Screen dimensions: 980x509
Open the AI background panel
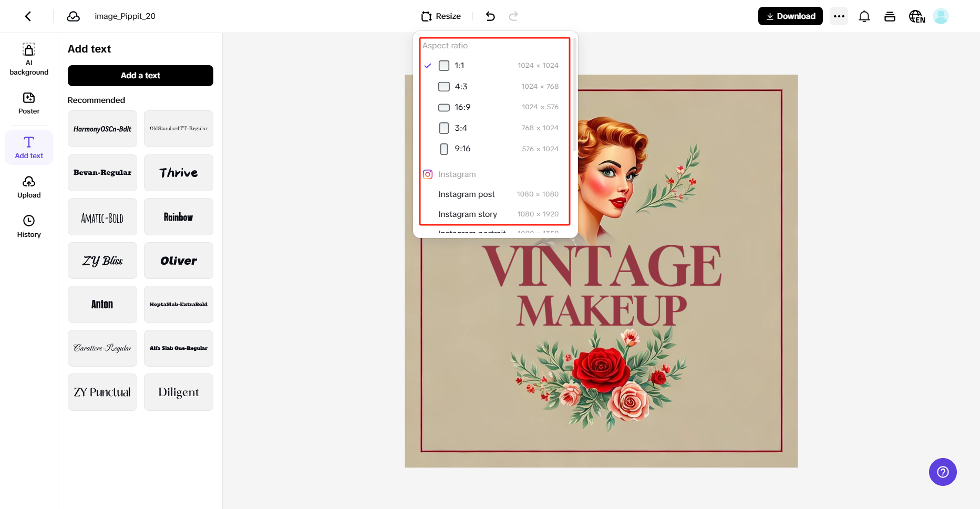(28, 58)
